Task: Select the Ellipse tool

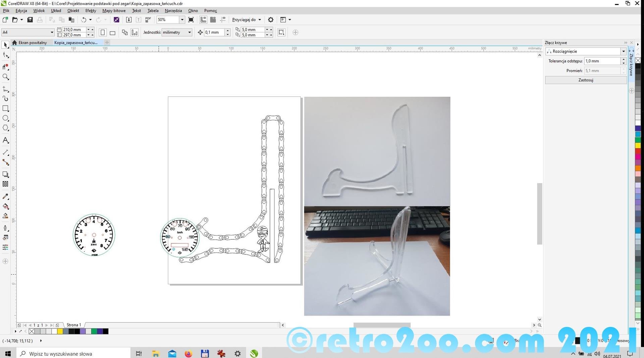Action: [5, 118]
